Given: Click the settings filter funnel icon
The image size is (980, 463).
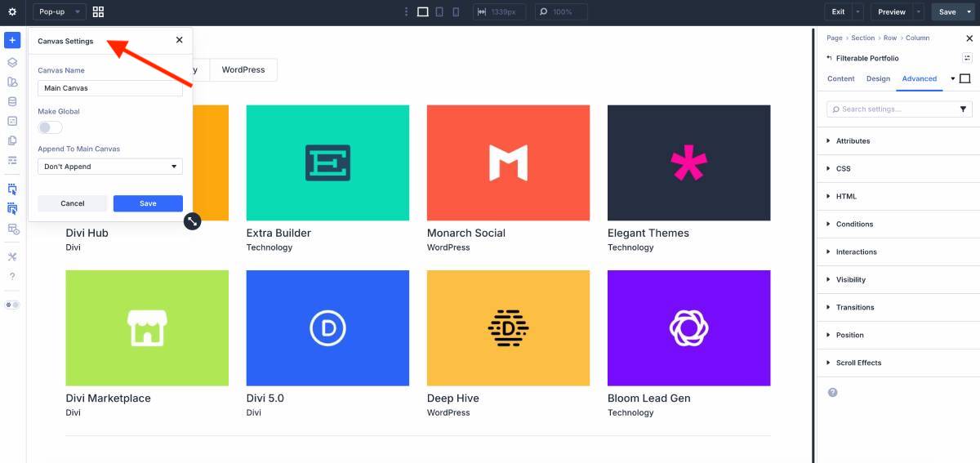Looking at the screenshot, I should (x=963, y=109).
